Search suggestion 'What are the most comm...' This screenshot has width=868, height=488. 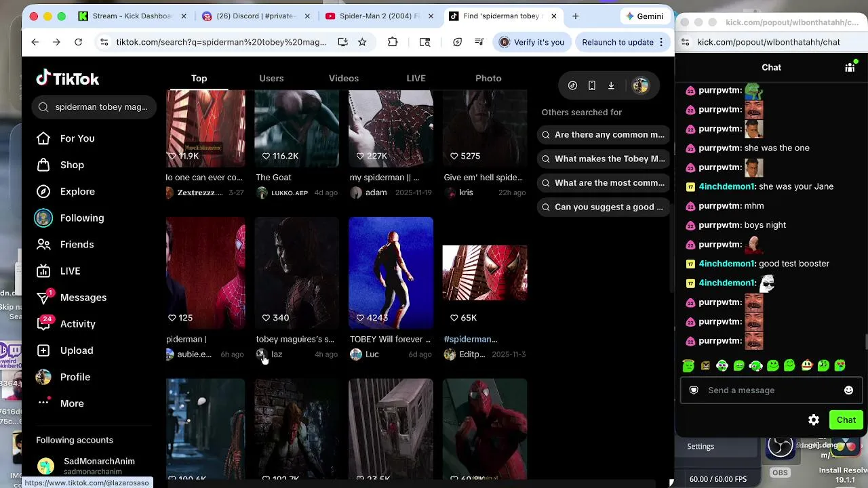[x=603, y=182]
